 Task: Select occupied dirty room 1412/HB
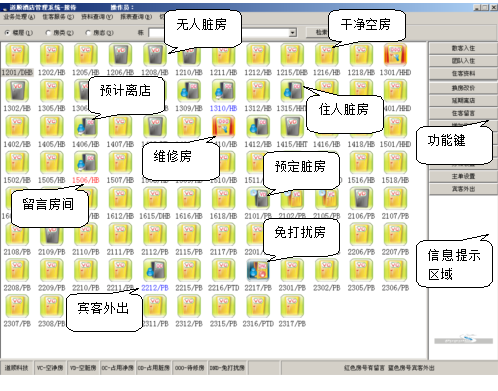pyautogui.click(x=258, y=127)
